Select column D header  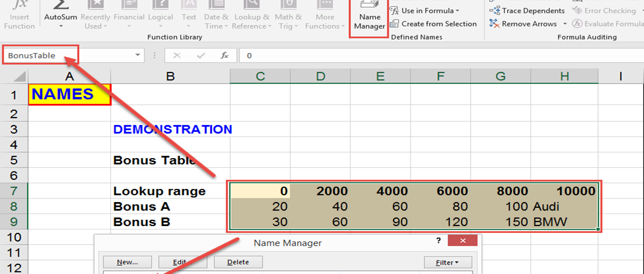(321, 76)
